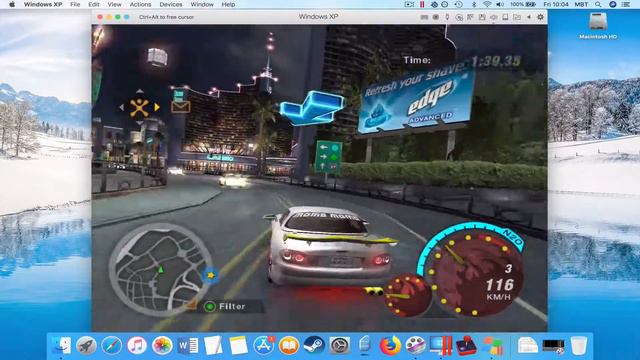Image resolution: width=640 pixels, height=360 pixels.
Task: Click the joystick app icon in the Dock
Action: (x=466, y=345)
